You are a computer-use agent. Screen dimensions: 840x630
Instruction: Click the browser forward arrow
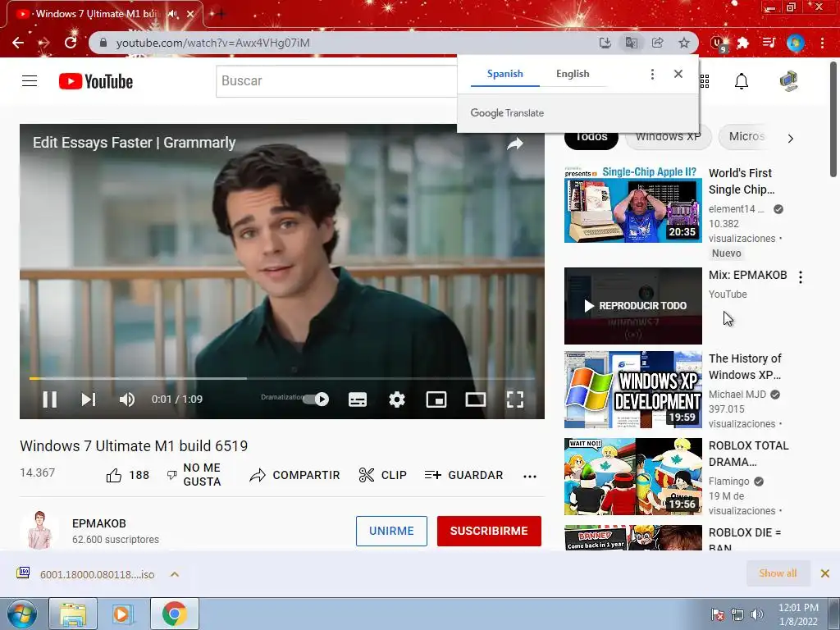[x=44, y=43]
